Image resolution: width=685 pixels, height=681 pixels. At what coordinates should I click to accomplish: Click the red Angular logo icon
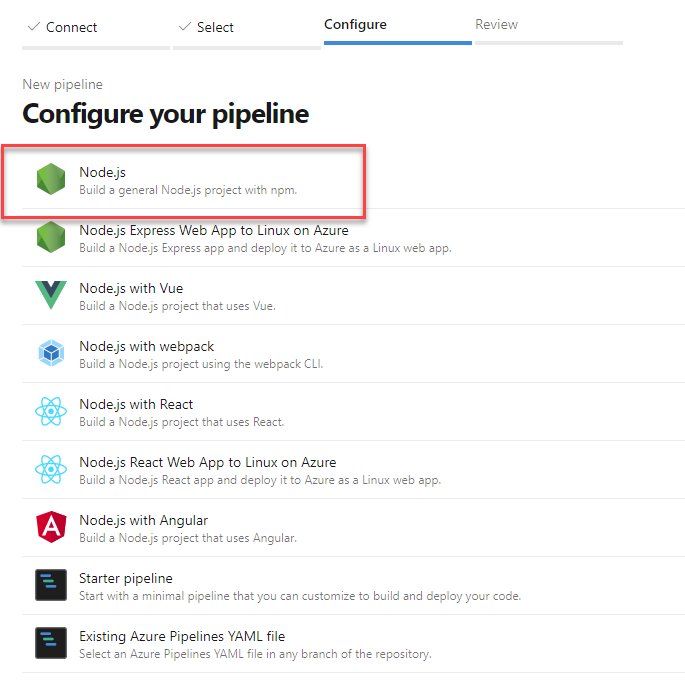50,528
